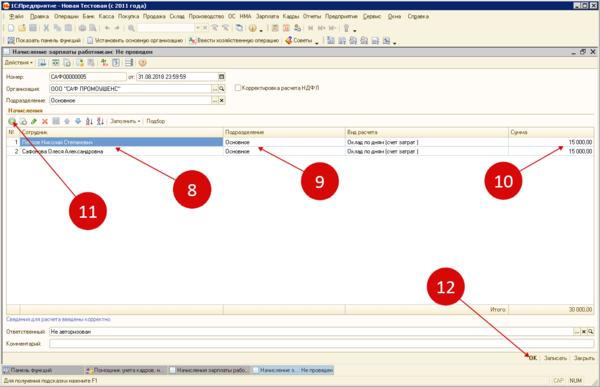Click the Комментарий input field
Screen dimensions: 600x387
pos(322,344)
